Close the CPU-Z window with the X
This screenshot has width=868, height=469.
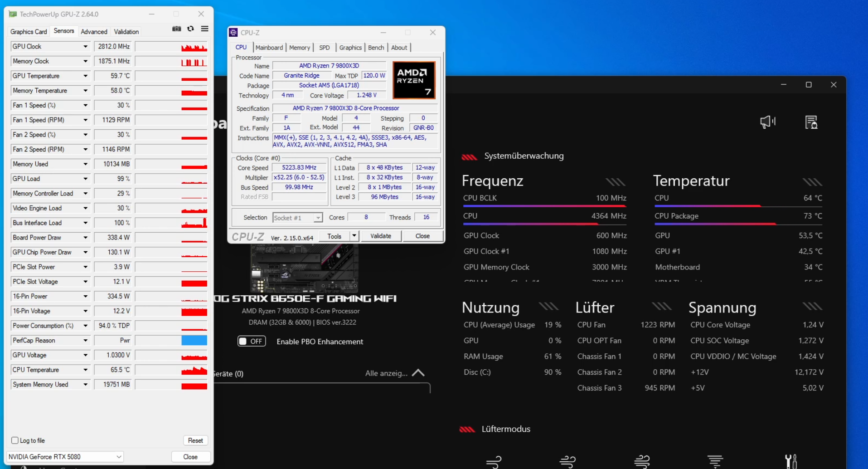click(x=433, y=33)
